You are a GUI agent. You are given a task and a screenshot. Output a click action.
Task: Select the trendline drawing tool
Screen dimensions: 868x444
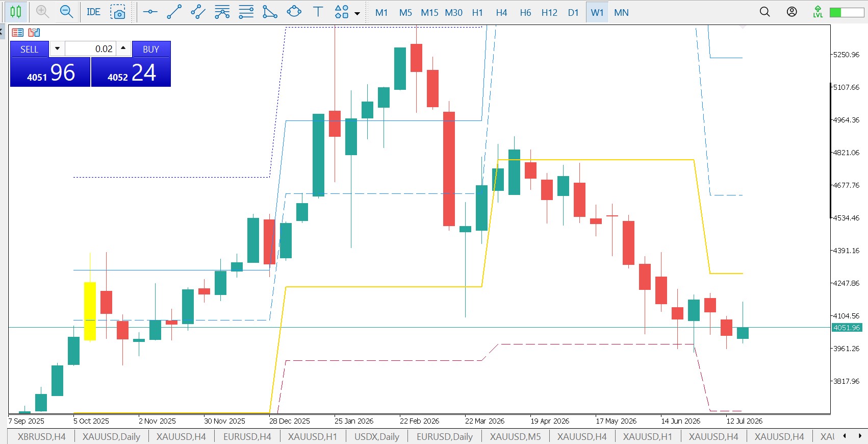pyautogui.click(x=174, y=12)
